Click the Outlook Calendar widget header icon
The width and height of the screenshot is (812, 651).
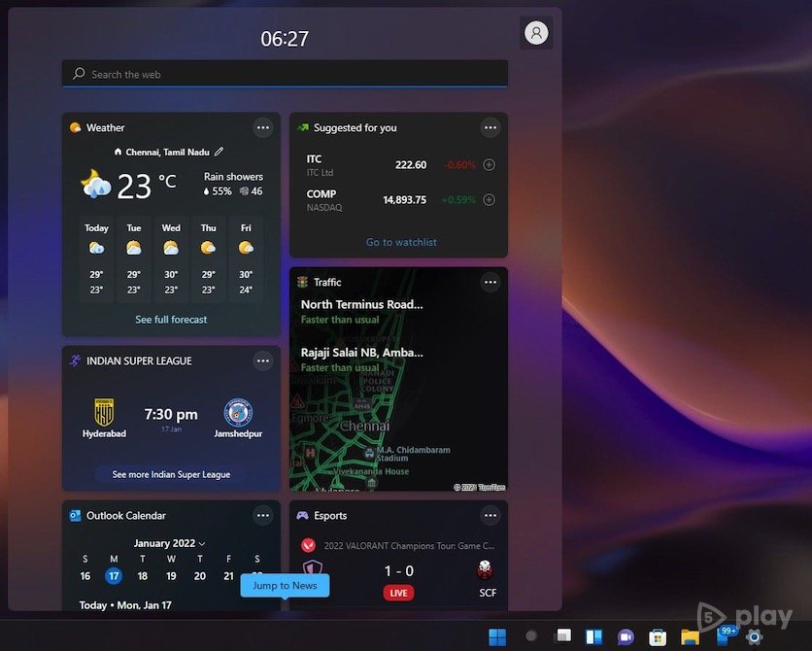pyautogui.click(x=77, y=515)
